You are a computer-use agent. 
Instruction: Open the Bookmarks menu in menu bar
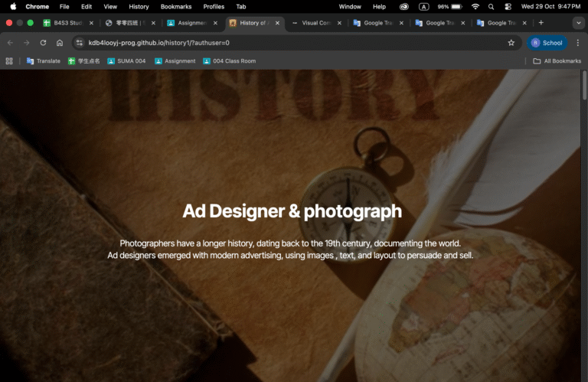[x=176, y=6]
